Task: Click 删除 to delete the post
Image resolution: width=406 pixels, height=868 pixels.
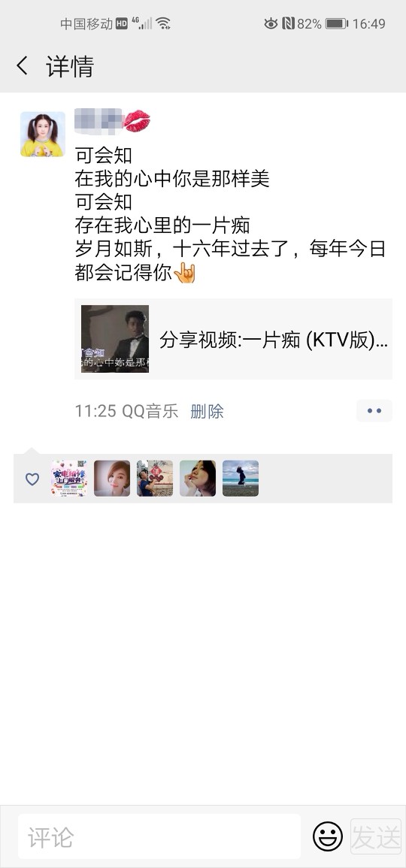Action: click(x=207, y=411)
